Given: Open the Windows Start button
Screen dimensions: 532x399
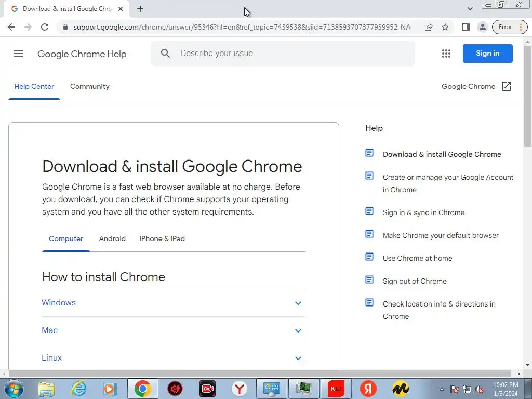Looking at the screenshot, I should (x=14, y=389).
